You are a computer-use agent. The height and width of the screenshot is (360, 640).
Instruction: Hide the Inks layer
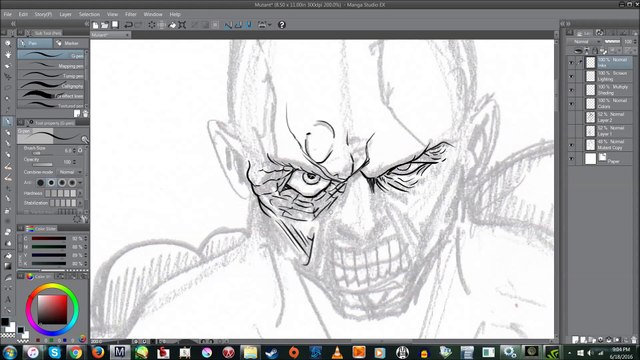click(571, 62)
